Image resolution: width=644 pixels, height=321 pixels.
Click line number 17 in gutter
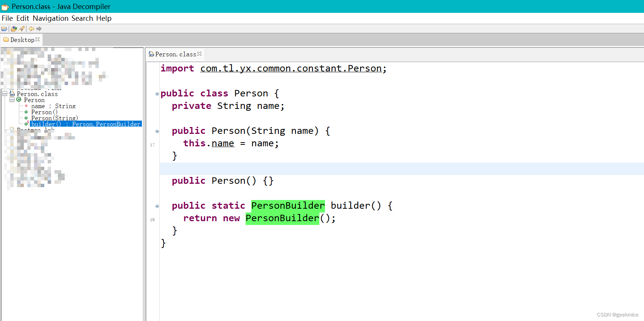(x=152, y=145)
